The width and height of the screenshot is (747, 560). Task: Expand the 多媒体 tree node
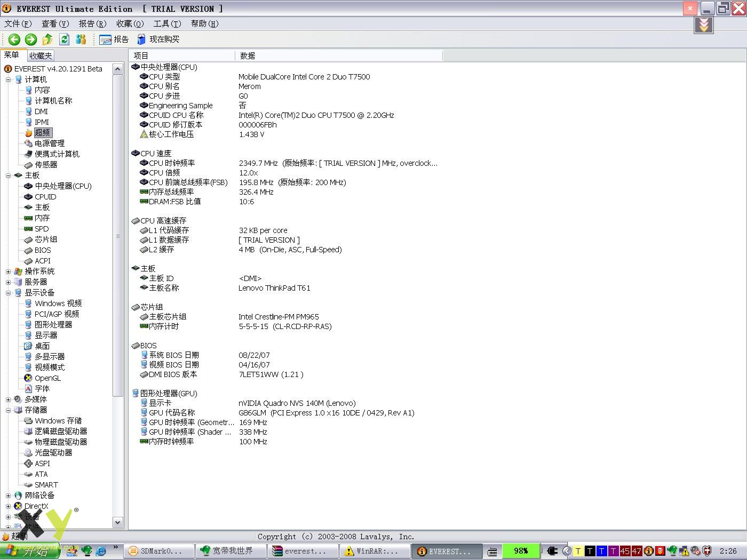[x=8, y=399]
